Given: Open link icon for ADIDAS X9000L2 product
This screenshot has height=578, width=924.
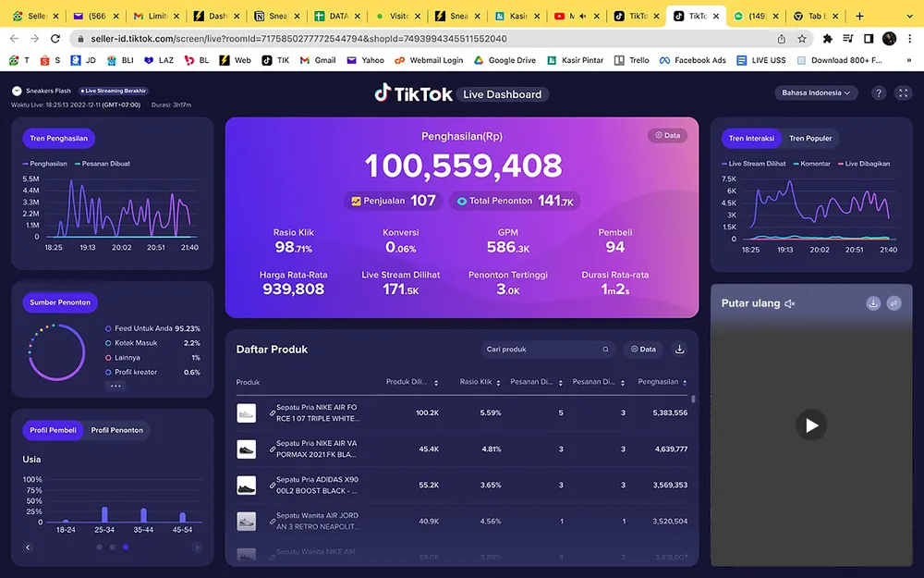Looking at the screenshot, I should click(273, 486).
